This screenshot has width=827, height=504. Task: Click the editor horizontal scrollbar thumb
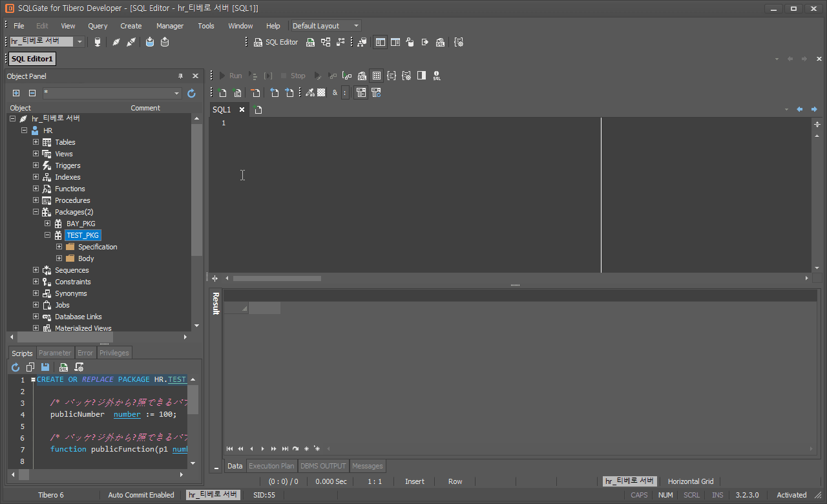(x=277, y=278)
